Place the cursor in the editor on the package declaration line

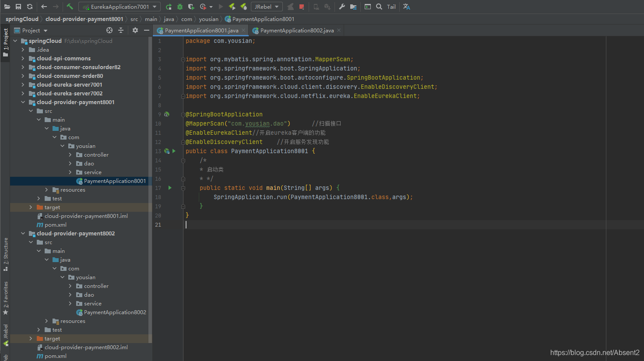pyautogui.click(x=220, y=41)
